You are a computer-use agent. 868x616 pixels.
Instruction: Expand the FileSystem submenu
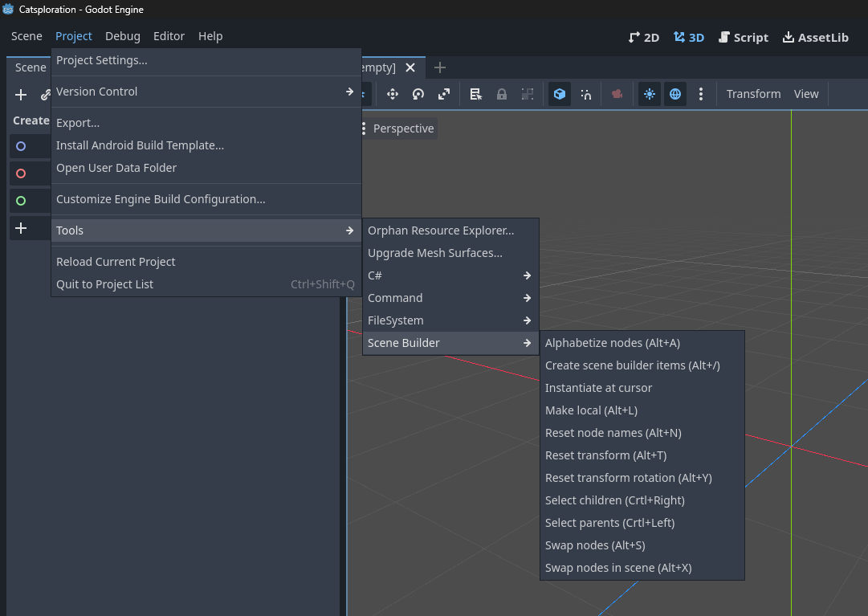(450, 320)
